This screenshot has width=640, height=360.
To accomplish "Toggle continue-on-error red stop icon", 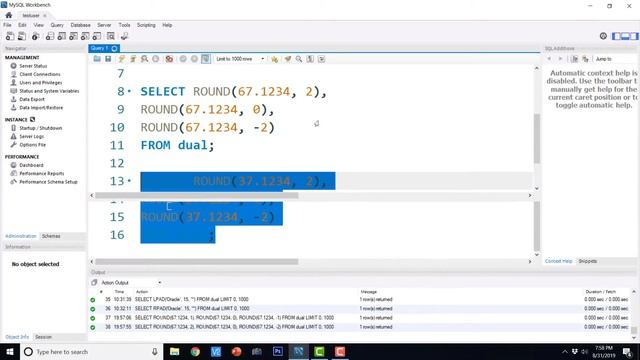I will [169, 59].
